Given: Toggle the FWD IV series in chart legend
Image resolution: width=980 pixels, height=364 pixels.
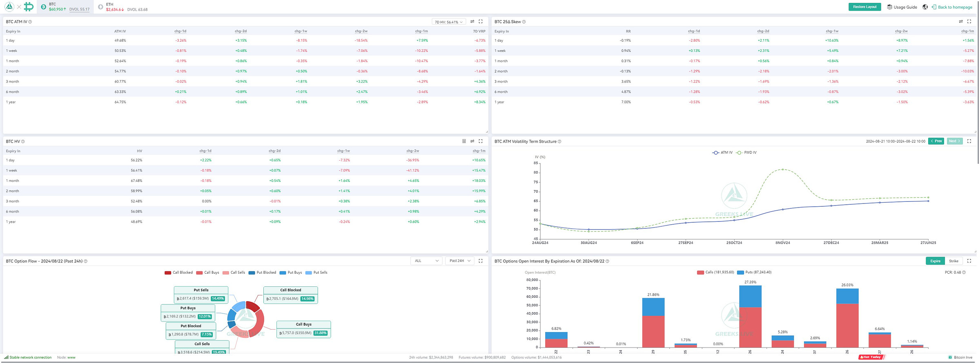Looking at the screenshot, I should [746, 152].
